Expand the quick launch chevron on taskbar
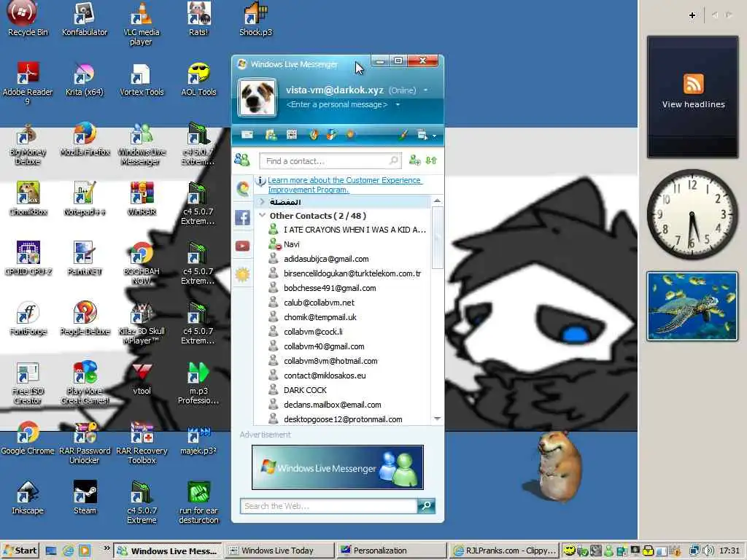 click(107, 548)
